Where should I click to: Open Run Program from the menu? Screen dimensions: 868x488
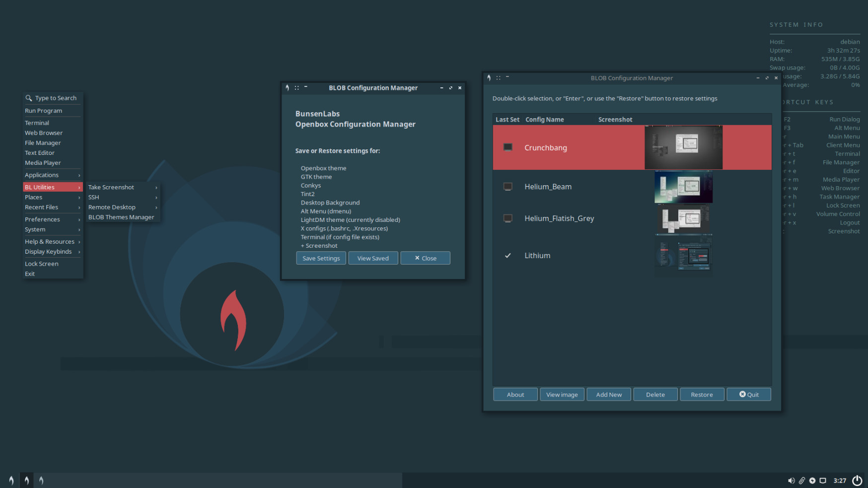(52, 111)
